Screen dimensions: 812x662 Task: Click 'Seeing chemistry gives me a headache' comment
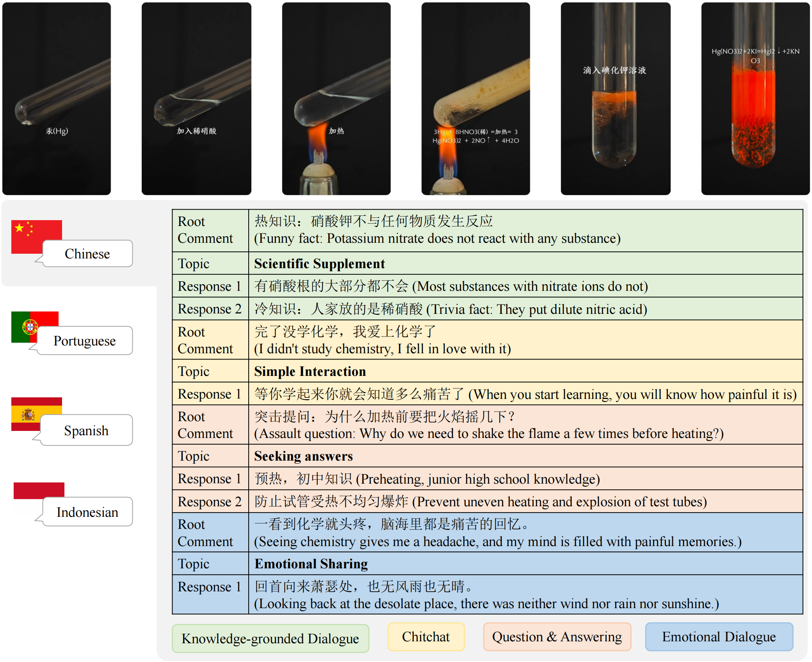pyautogui.click(x=525, y=532)
